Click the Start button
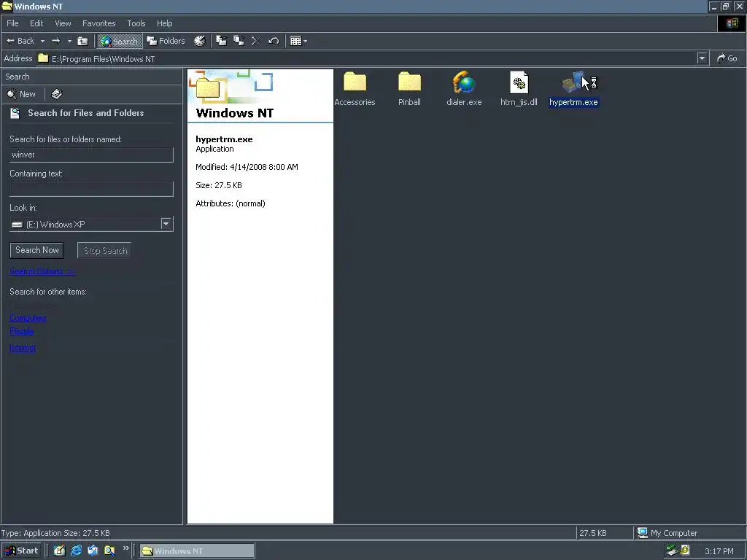747x560 pixels. (21, 551)
